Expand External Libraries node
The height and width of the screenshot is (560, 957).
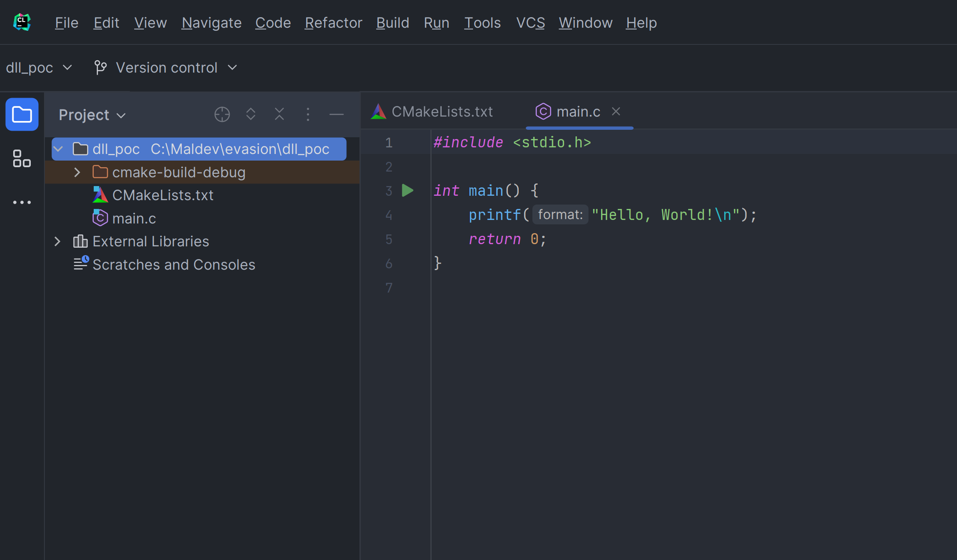coord(57,242)
